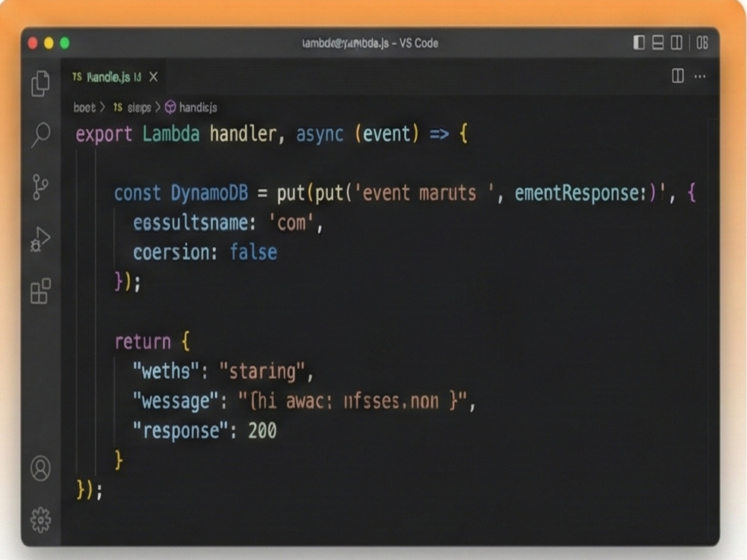Click the false value on coersion line
747x560 pixels.
click(x=253, y=252)
